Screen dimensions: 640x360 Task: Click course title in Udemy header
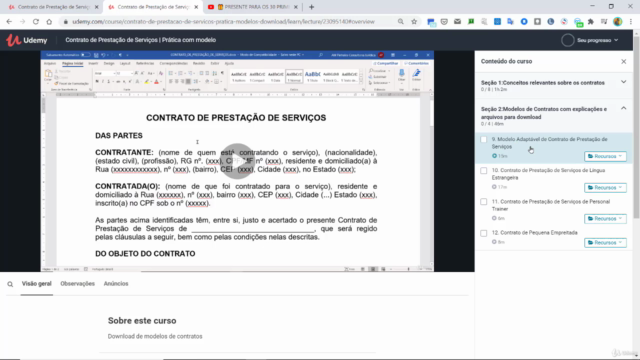(x=140, y=40)
